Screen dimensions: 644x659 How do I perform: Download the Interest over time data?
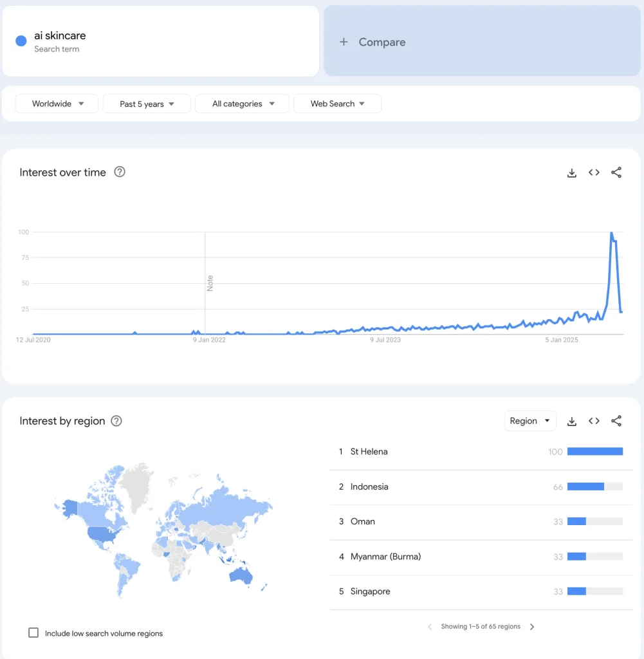tap(571, 172)
